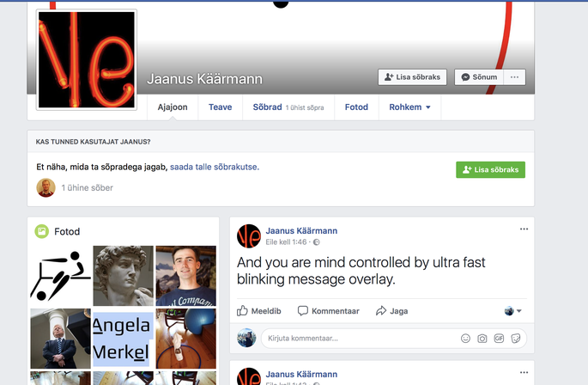Click the first post's author avatar
Image resolution: width=588 pixels, height=385 pixels.
(249, 236)
